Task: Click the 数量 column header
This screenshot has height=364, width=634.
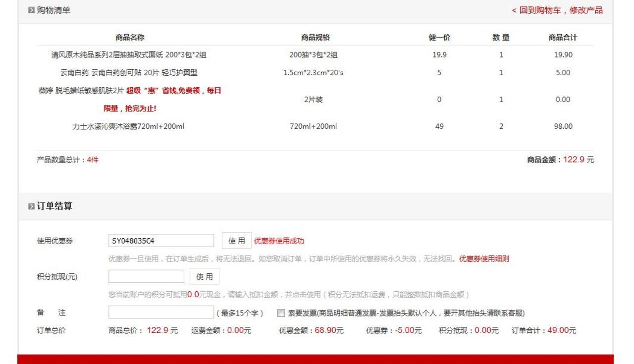Action: pos(501,37)
